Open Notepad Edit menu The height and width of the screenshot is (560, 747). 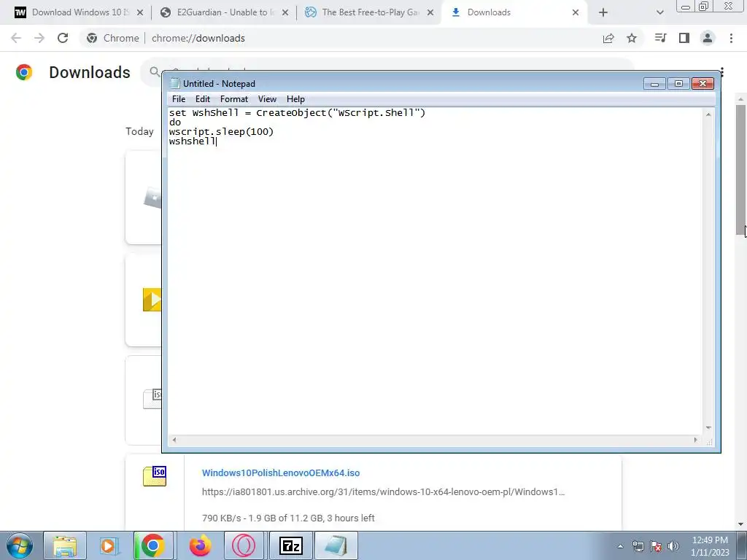coord(203,99)
